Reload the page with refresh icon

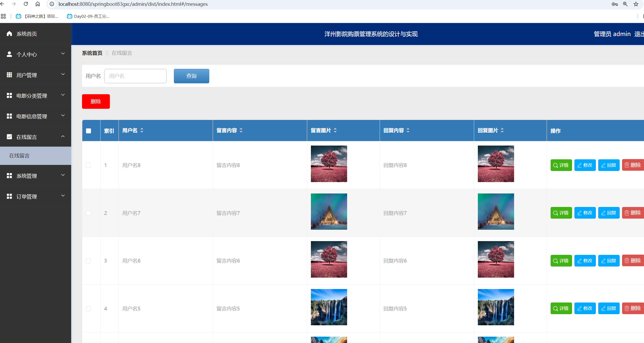coord(26,4)
